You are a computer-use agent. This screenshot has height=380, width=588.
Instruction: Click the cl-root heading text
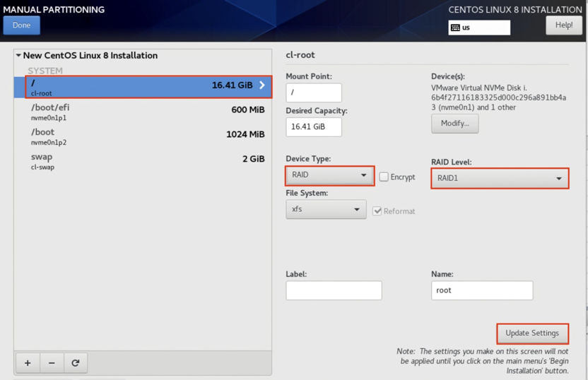click(x=300, y=54)
